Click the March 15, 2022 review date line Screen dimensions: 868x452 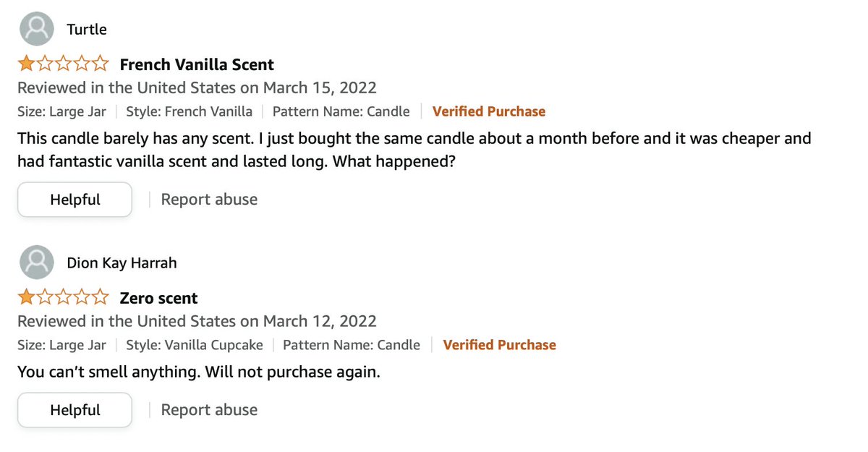pos(197,88)
